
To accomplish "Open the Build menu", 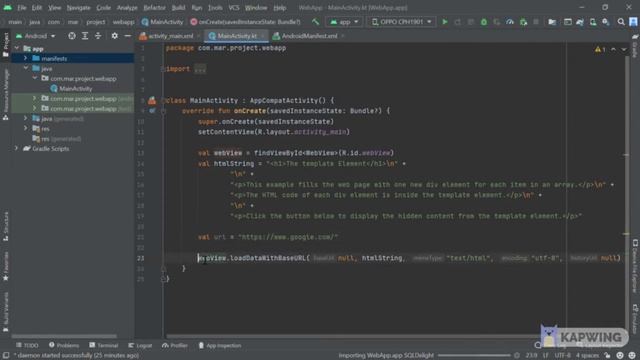I will 178,7.
